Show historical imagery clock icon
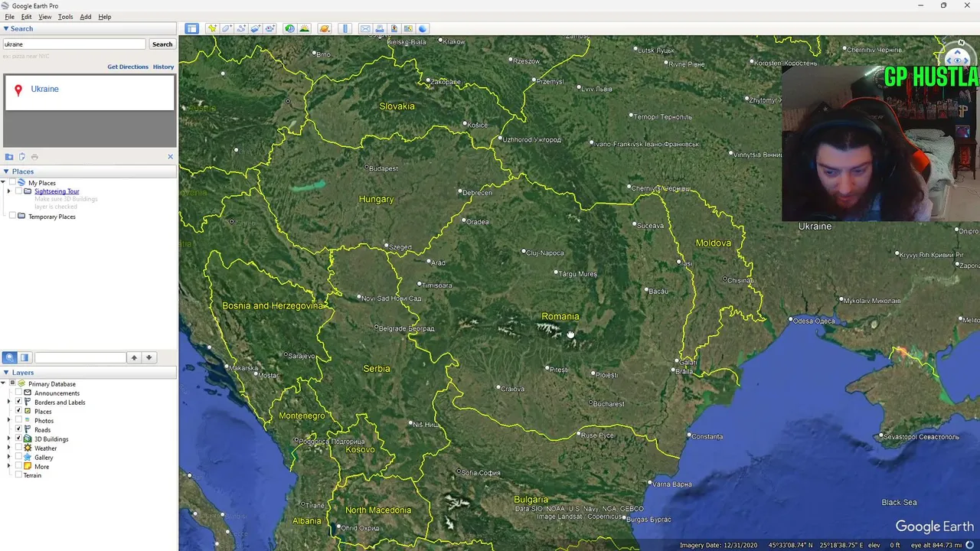 click(x=289, y=28)
